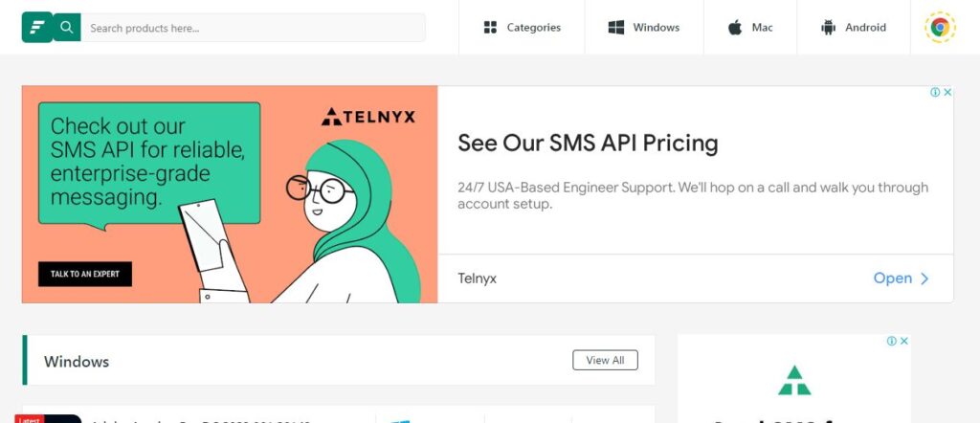Close the sidebar ad
980x423 pixels.
click(x=903, y=341)
